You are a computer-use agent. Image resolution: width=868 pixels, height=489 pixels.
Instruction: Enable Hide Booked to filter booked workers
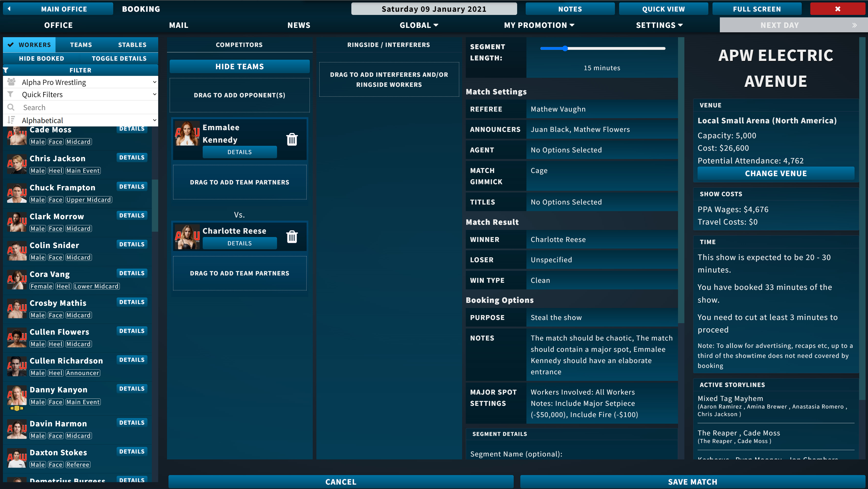[x=42, y=58]
